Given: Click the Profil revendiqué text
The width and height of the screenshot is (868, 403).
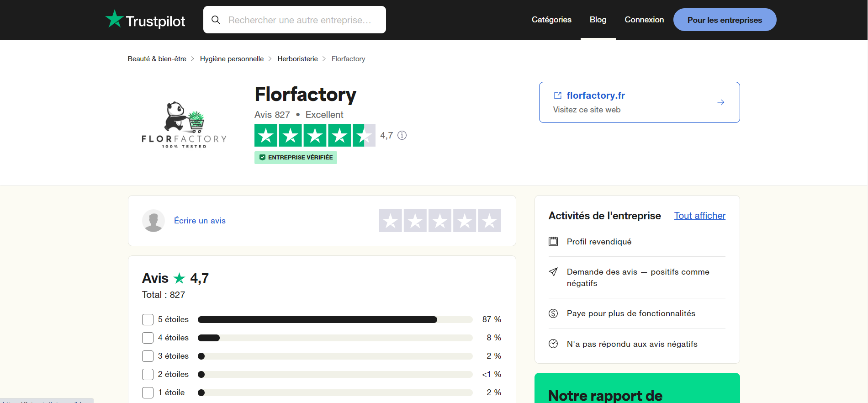Looking at the screenshot, I should [x=599, y=241].
